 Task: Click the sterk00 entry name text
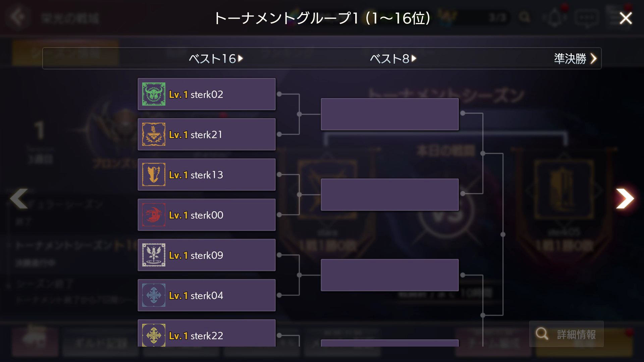207,215
